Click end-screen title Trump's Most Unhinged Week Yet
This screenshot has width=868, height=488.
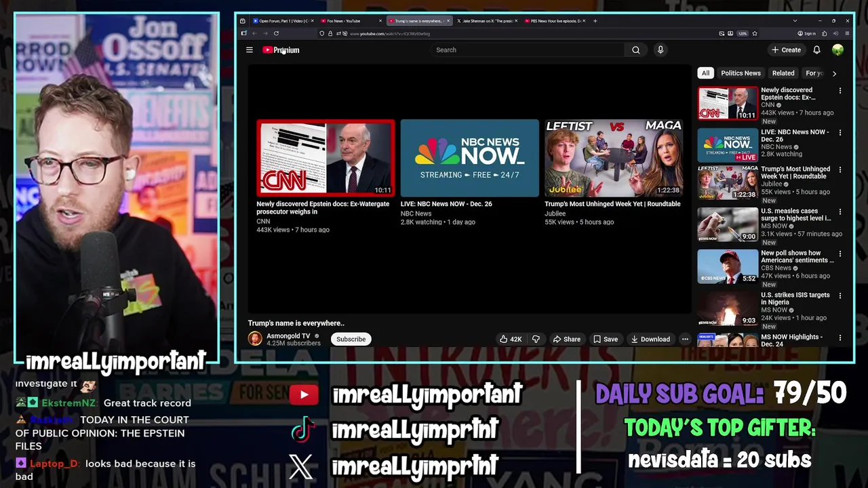click(612, 204)
